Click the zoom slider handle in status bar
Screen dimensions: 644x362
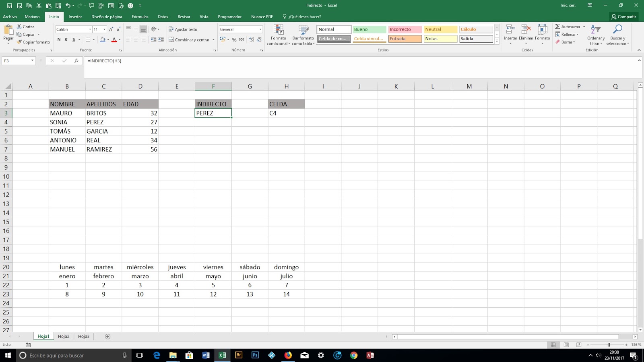point(609,345)
